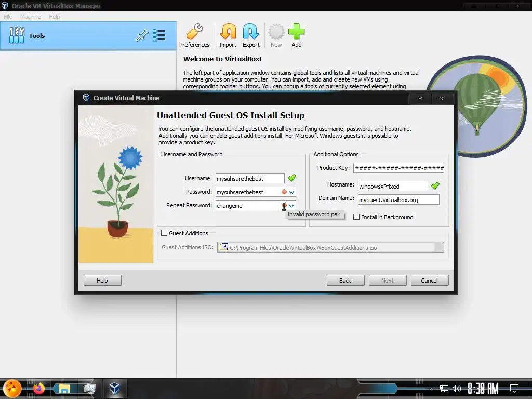Click the network icon in system tray
The height and width of the screenshot is (399, 532).
click(444, 389)
